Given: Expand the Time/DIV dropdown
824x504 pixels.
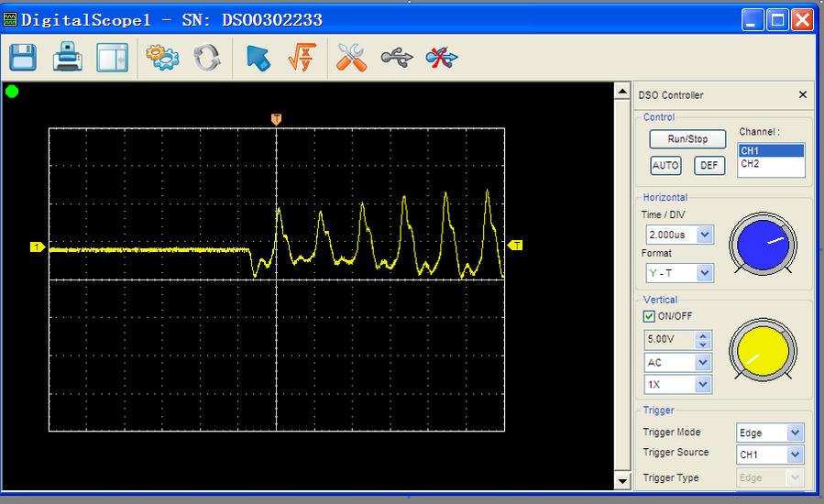Looking at the screenshot, I should [704, 236].
